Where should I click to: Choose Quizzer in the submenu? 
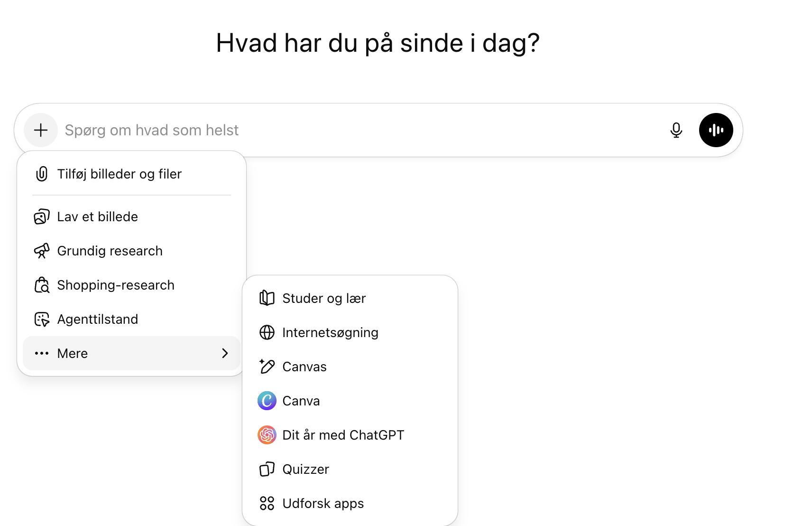coord(305,470)
